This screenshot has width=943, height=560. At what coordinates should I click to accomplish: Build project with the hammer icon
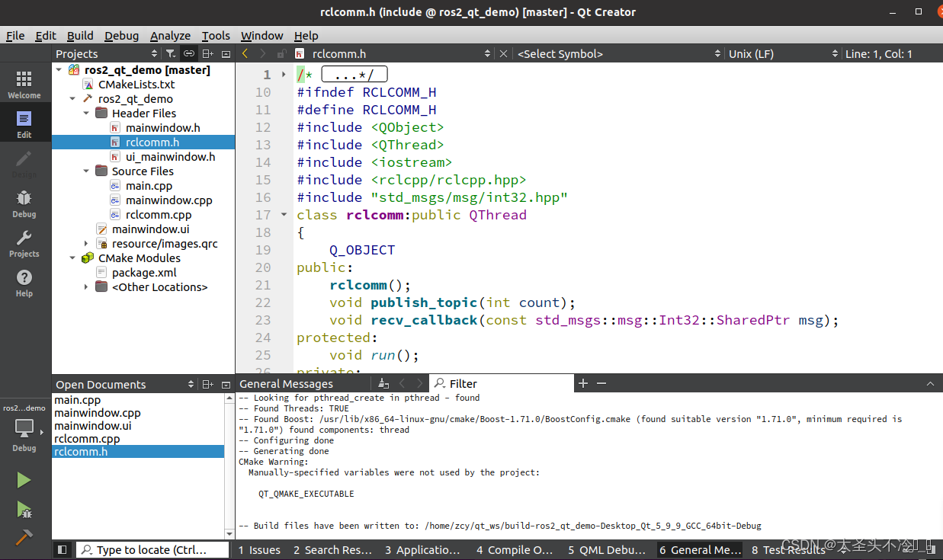point(24,536)
